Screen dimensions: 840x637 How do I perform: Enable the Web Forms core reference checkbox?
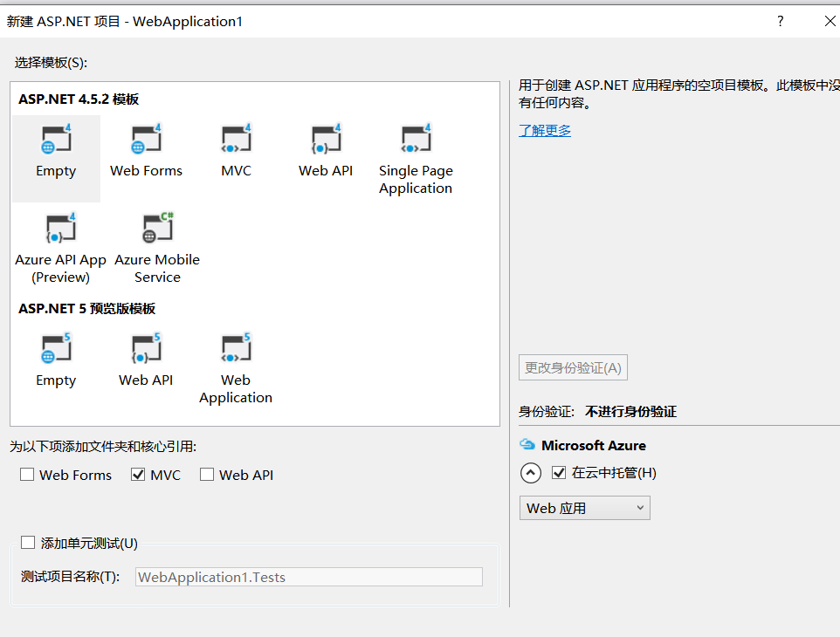(x=27, y=475)
